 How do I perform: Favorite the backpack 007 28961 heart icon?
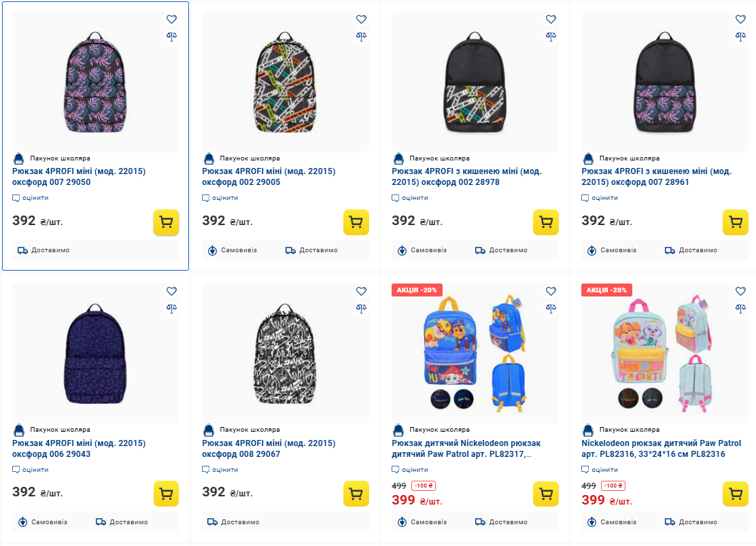point(740,20)
